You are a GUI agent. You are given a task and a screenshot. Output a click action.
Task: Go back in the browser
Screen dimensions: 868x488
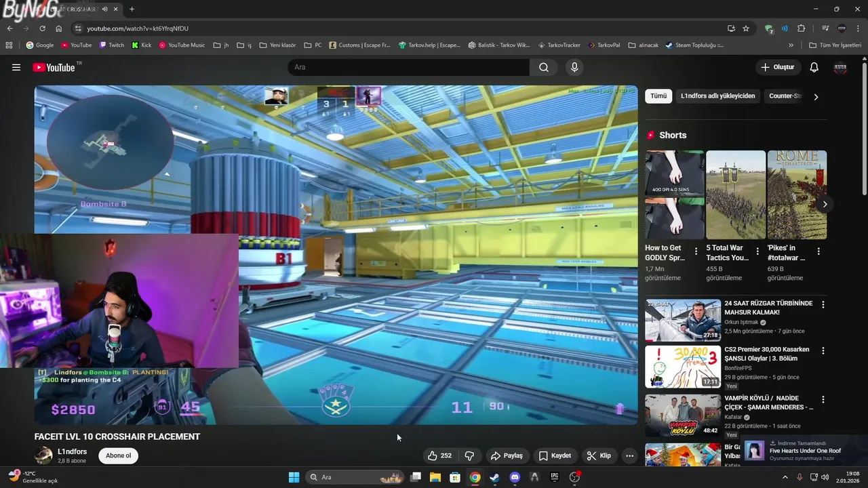(x=9, y=28)
